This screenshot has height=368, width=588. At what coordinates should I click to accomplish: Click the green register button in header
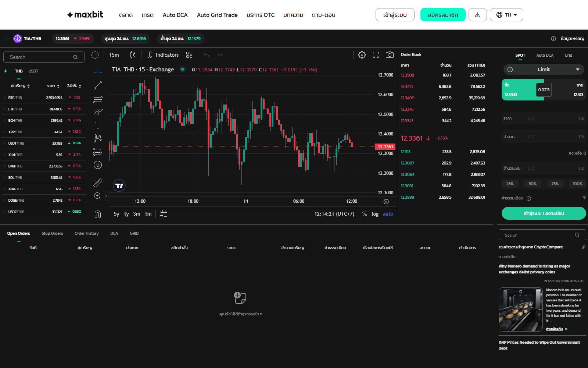(443, 15)
